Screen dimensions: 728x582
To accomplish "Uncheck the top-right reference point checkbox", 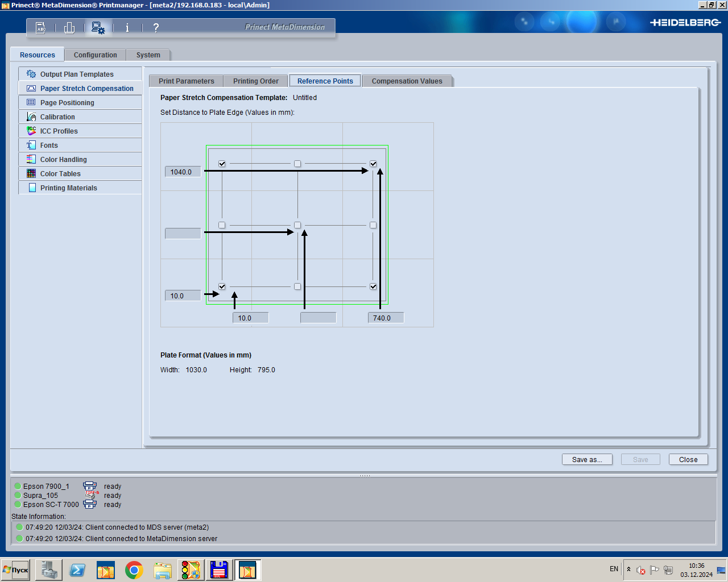I will (373, 164).
